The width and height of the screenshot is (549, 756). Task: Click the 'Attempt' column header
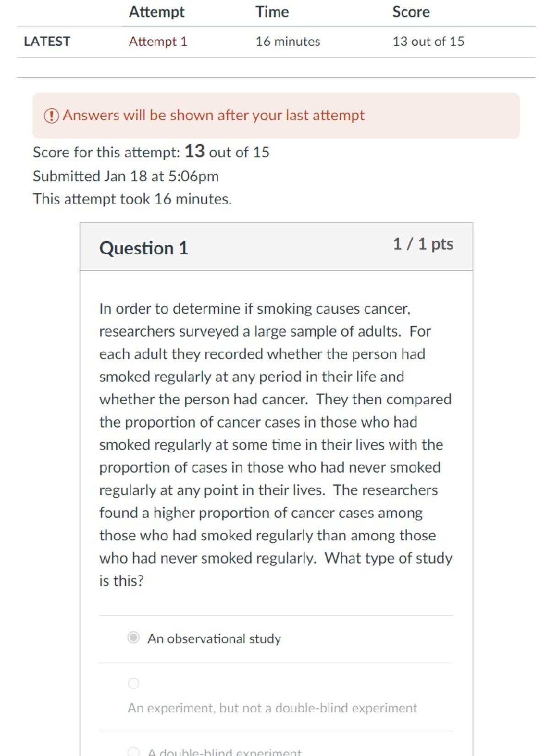pos(156,11)
